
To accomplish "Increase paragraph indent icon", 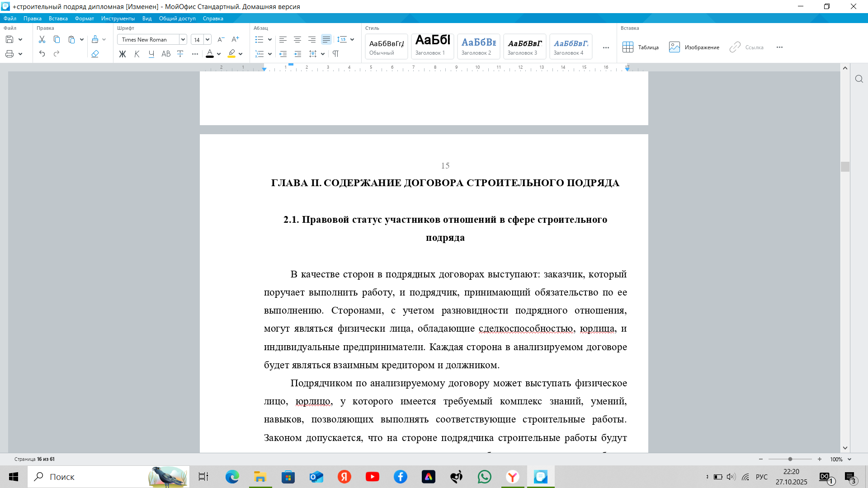I will (x=297, y=54).
